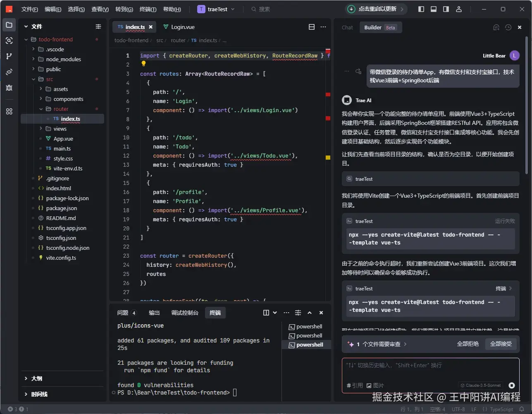Click the errors and warnings status bar indicator
The height and width of the screenshot is (414, 532).
click(18, 409)
